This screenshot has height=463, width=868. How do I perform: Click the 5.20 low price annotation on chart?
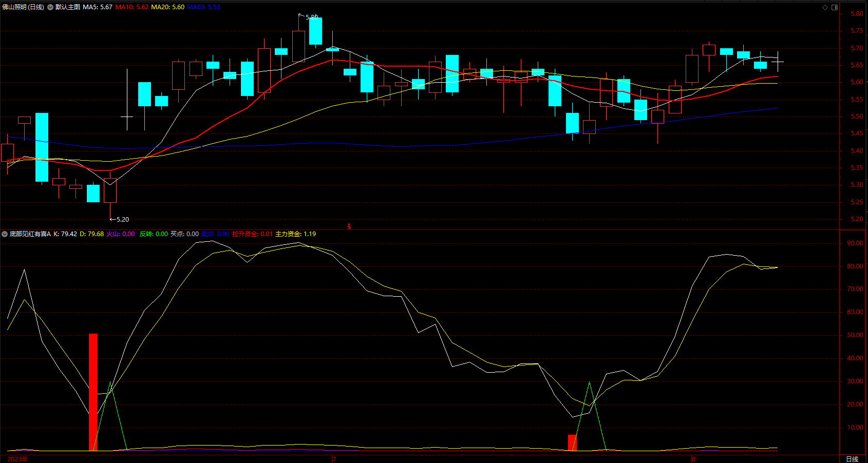click(123, 220)
